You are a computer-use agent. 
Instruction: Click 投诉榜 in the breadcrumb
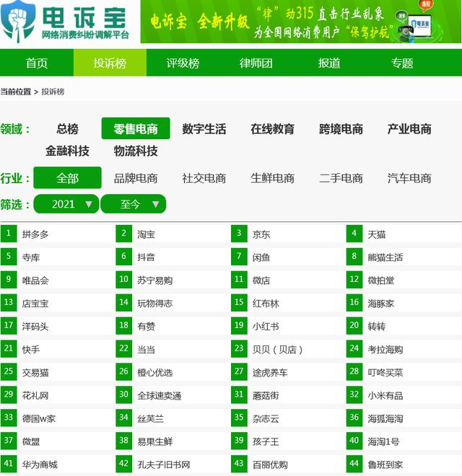pos(53,92)
